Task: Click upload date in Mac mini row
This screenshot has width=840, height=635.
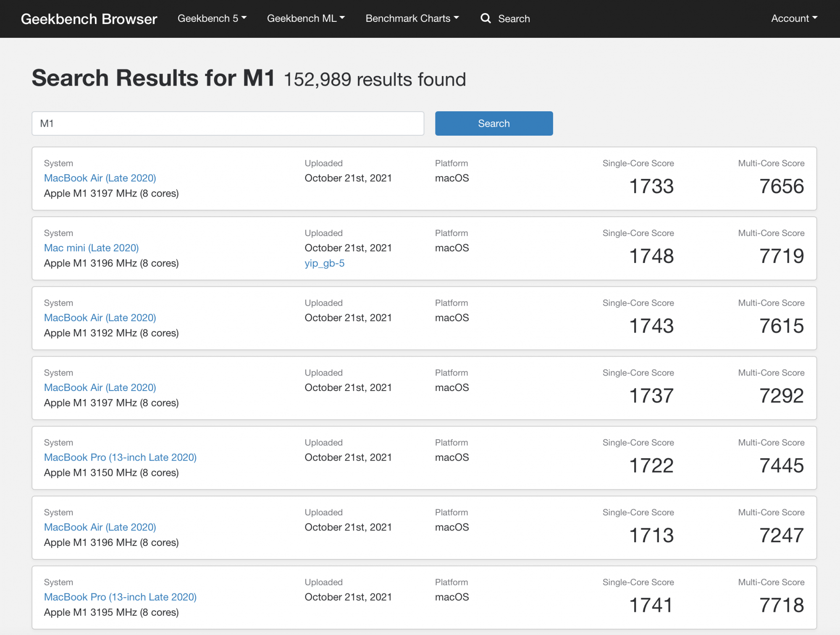Action: click(348, 248)
